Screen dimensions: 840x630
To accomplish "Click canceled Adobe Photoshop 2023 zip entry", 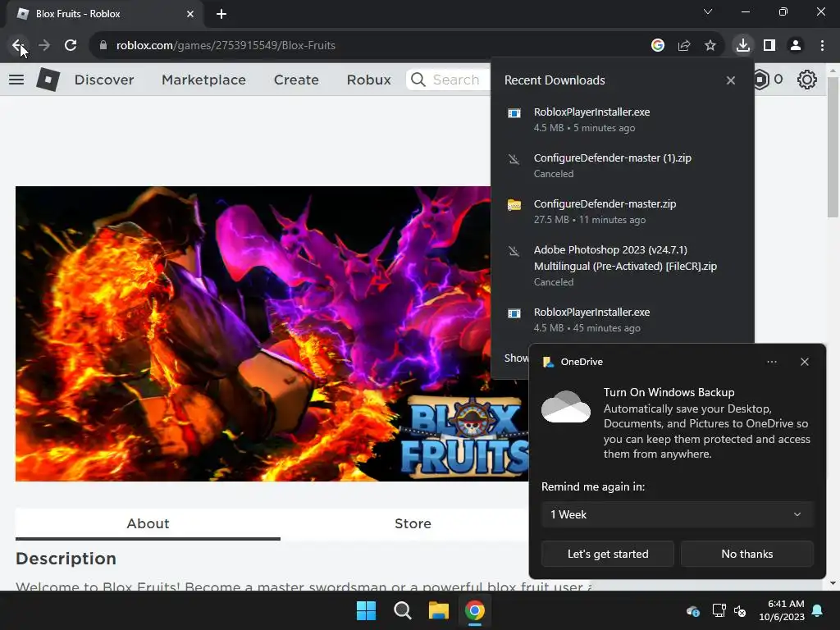I will click(x=623, y=265).
